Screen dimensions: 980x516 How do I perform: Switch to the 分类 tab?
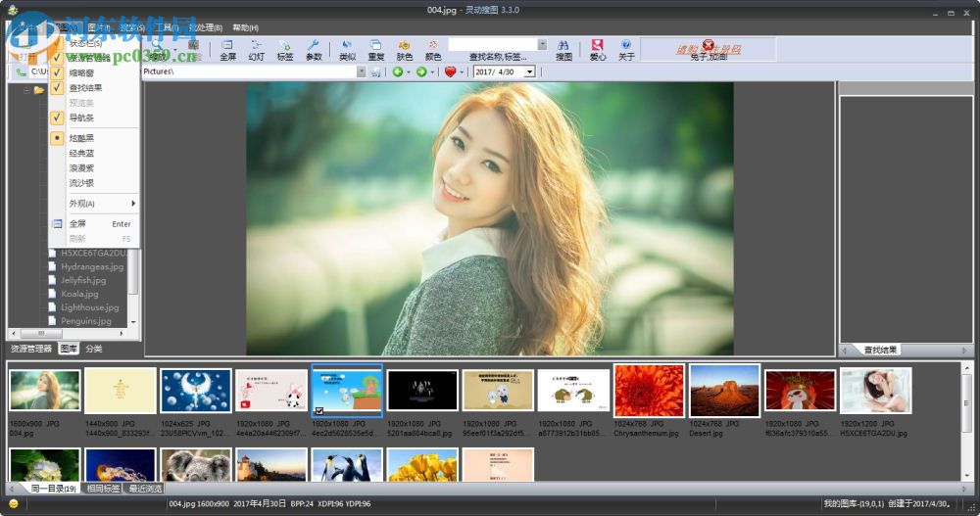point(94,349)
